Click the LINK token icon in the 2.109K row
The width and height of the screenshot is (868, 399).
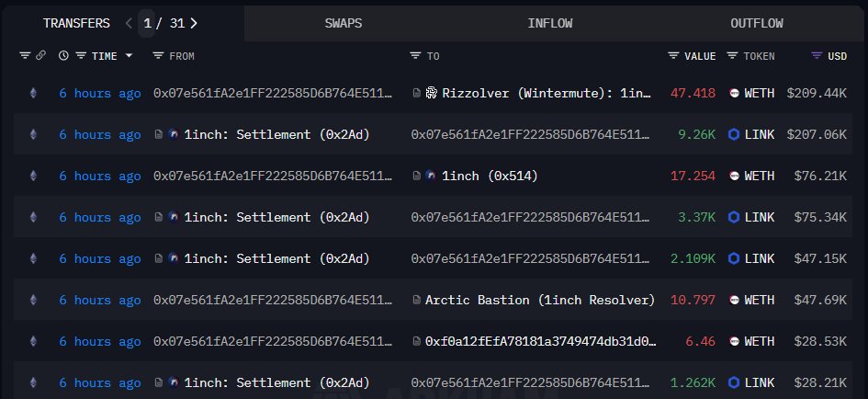click(x=734, y=258)
